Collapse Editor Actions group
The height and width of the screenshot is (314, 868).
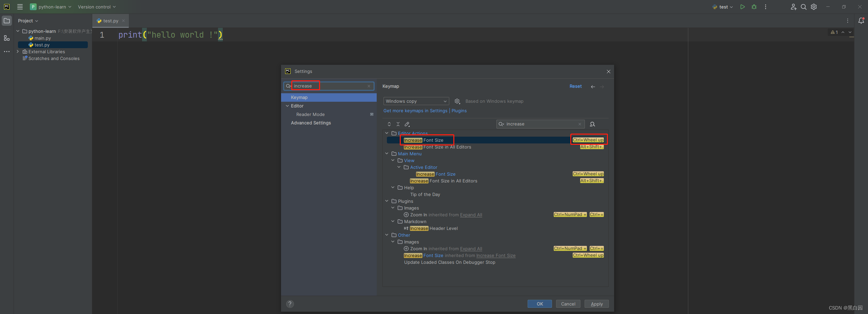point(387,133)
